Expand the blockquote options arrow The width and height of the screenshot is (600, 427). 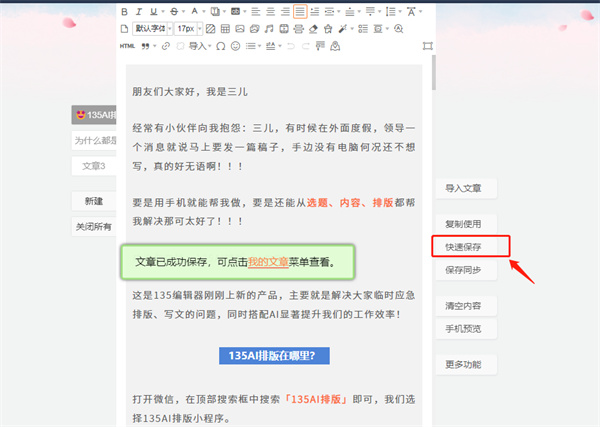(155, 46)
